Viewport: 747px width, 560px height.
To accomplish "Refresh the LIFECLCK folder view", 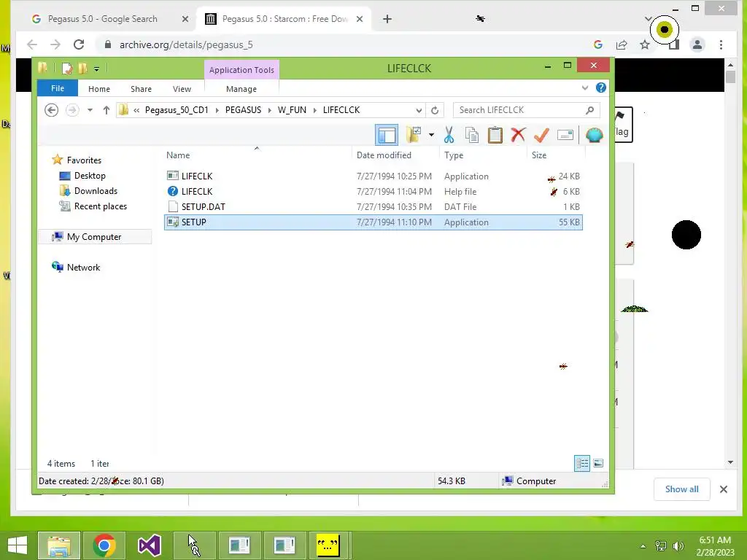I will [x=435, y=111].
